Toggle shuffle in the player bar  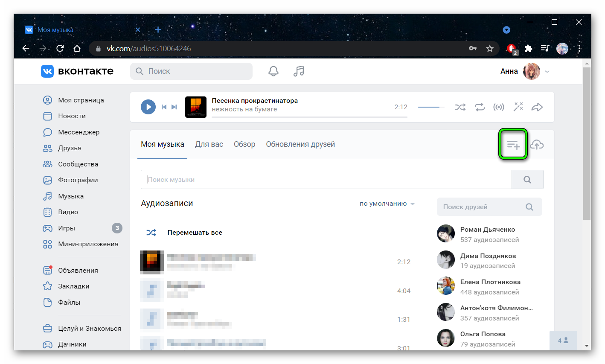[x=460, y=107]
